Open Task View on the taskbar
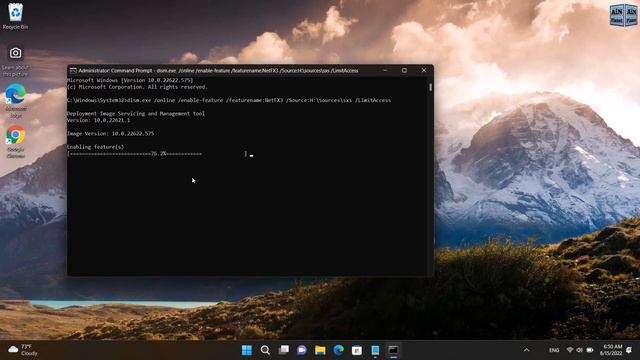Image resolution: width=640 pixels, height=360 pixels. pos(283,350)
